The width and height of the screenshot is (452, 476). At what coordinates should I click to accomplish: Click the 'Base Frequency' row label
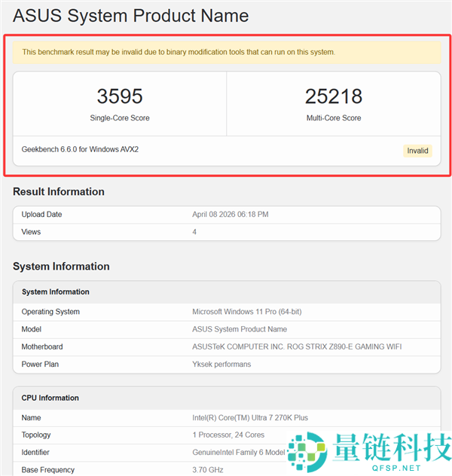pyautogui.click(x=47, y=470)
